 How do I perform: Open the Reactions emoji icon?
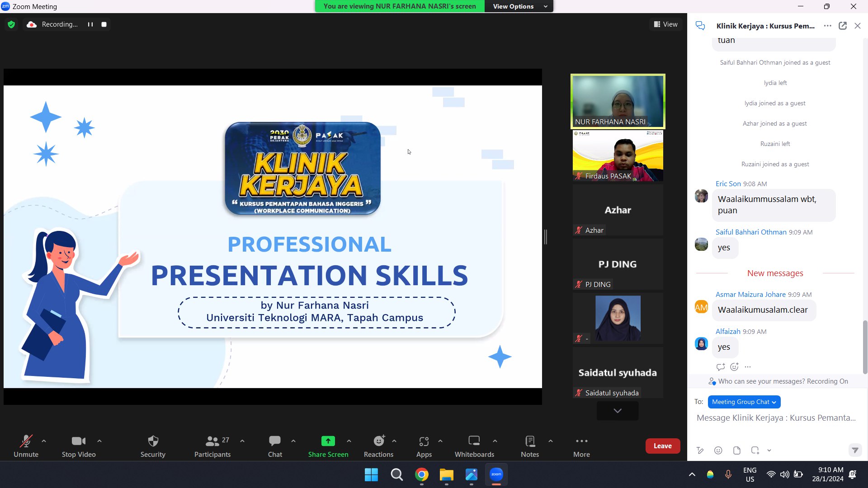click(379, 441)
